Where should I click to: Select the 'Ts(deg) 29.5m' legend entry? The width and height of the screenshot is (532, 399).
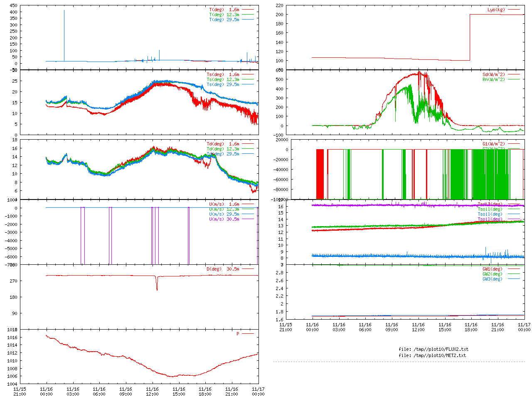tap(223, 85)
